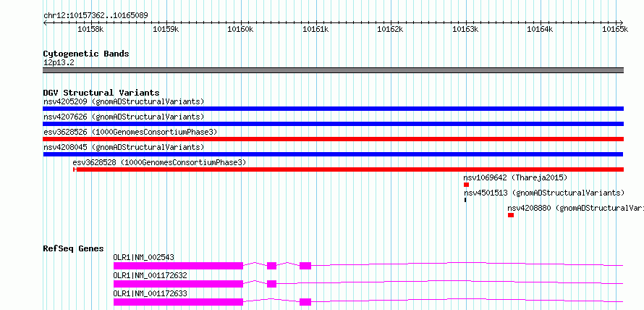This screenshot has height=310, width=644.
Task: Click the nsv4208045 variant label
Action: [124, 147]
